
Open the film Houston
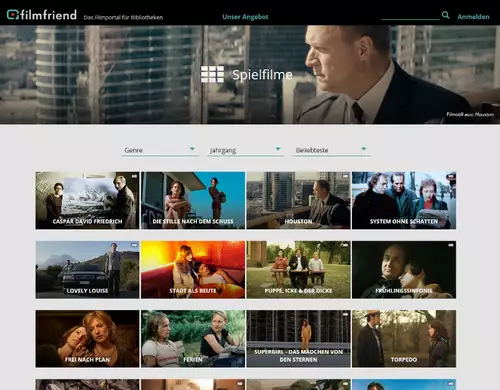coord(298,200)
